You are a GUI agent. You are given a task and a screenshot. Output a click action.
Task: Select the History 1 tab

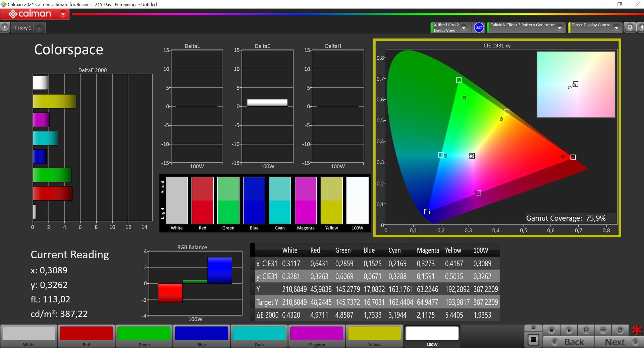pos(22,28)
